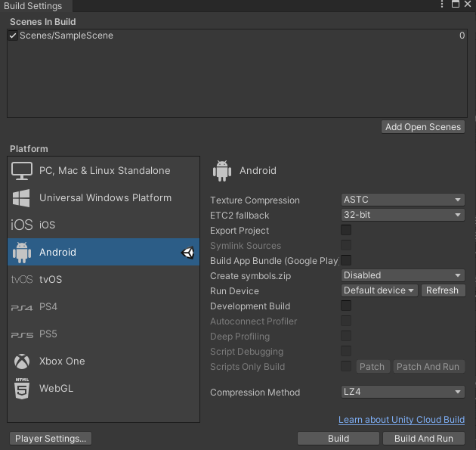Uncheck the Scenes/SampleScene checkbox

tap(13, 36)
